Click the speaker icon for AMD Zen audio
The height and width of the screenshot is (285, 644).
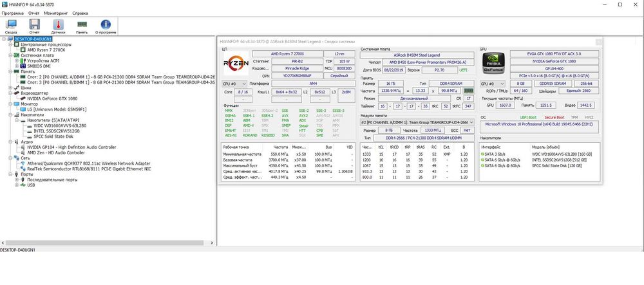(x=23, y=152)
